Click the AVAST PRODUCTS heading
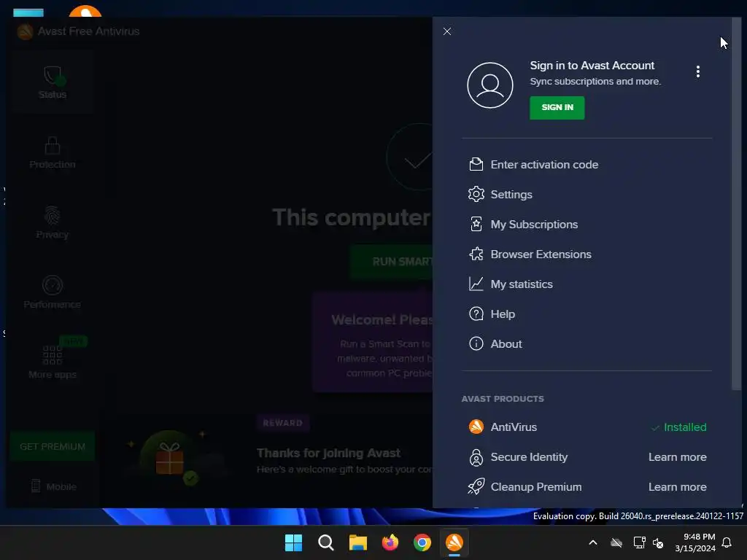This screenshot has width=747, height=560. pos(502,399)
